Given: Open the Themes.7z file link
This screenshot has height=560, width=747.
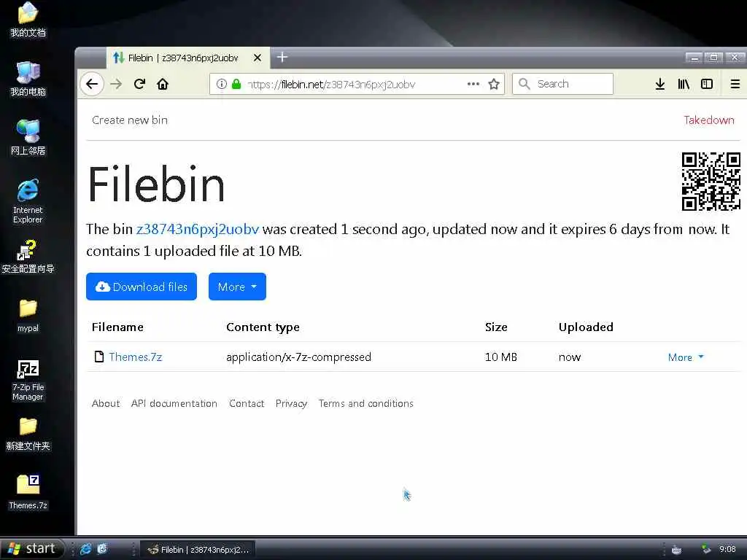Looking at the screenshot, I should coord(135,357).
